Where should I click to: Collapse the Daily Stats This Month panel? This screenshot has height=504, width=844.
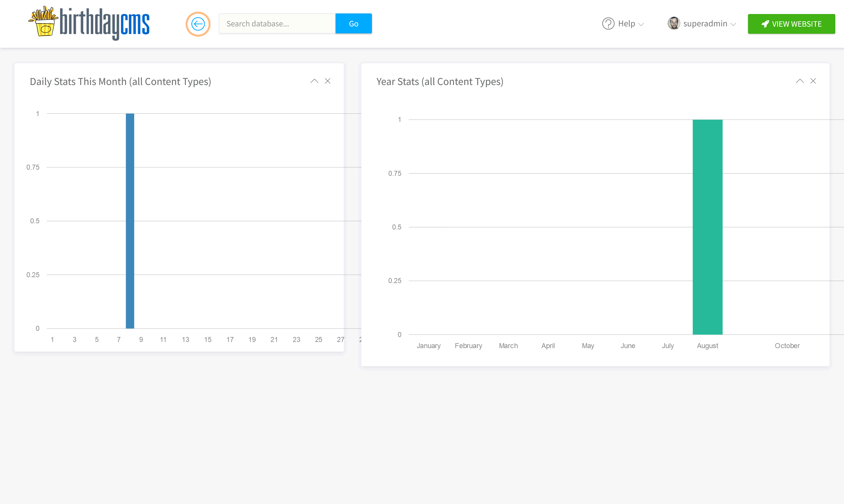coord(314,80)
